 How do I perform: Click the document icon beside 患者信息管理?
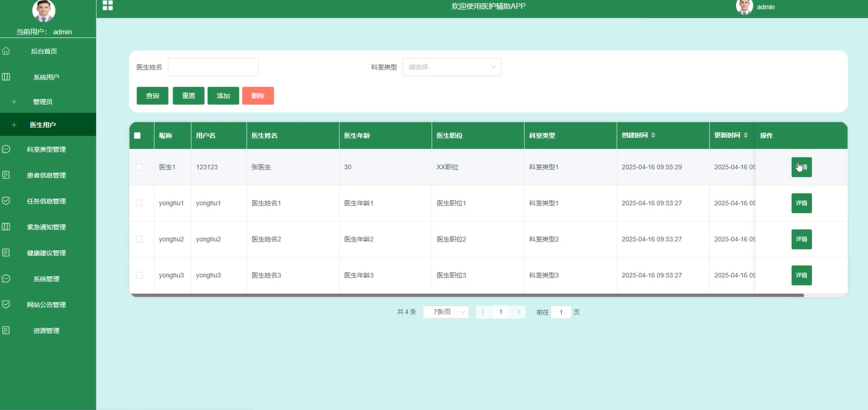pos(6,175)
